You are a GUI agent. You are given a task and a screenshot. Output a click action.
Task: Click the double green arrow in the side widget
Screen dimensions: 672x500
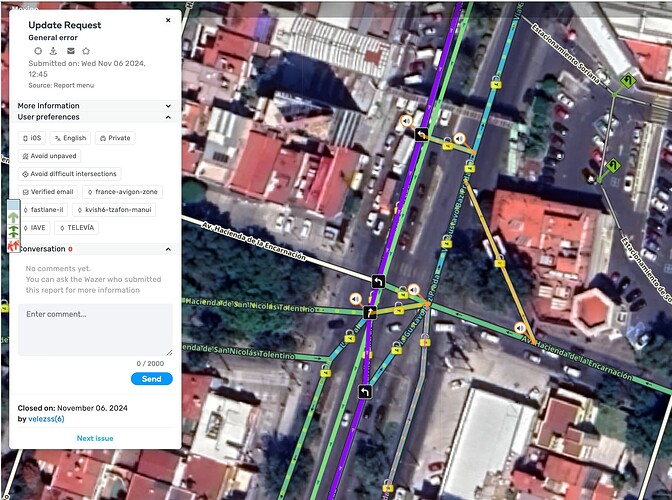(13, 231)
